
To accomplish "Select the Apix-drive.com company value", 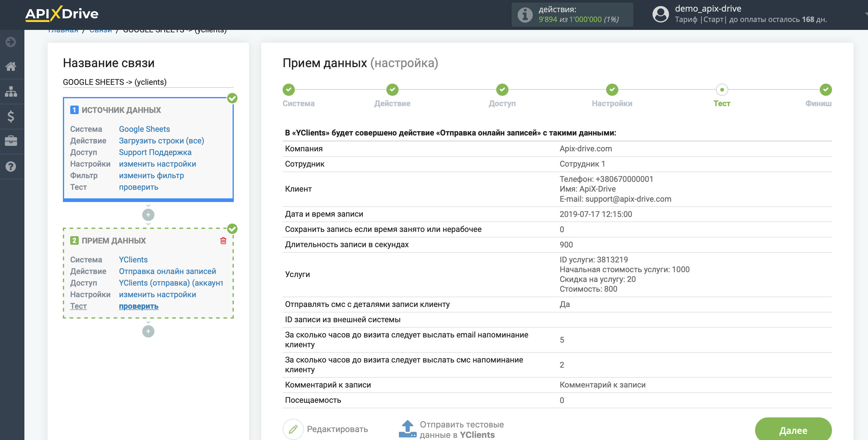I will (x=586, y=149).
